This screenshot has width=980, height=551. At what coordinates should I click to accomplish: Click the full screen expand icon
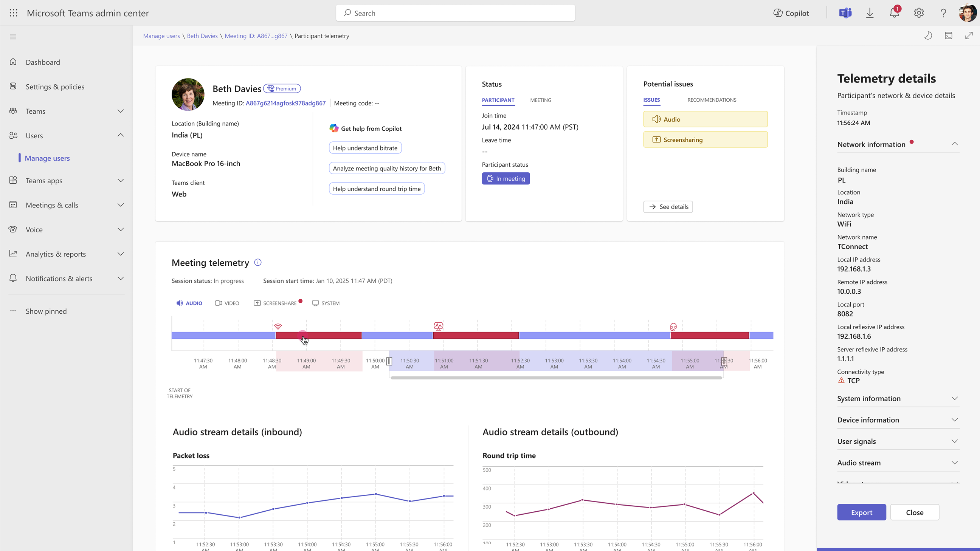pos(969,36)
